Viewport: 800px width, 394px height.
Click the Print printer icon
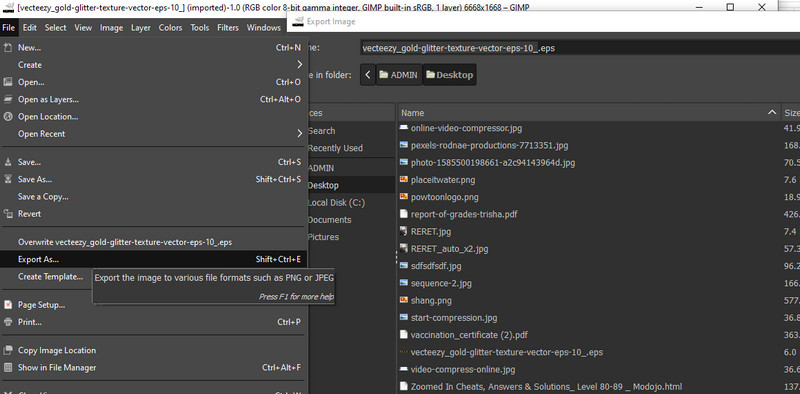coord(8,322)
